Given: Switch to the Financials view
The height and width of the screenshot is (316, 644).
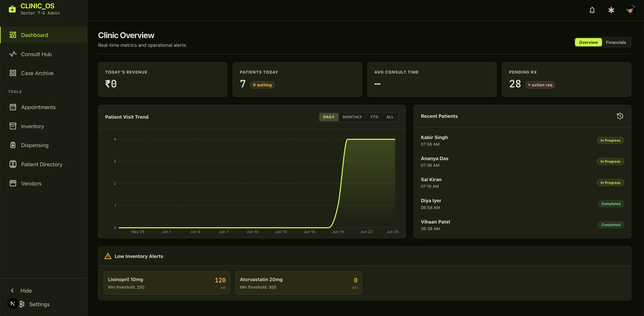Looking at the screenshot, I should pyautogui.click(x=616, y=42).
